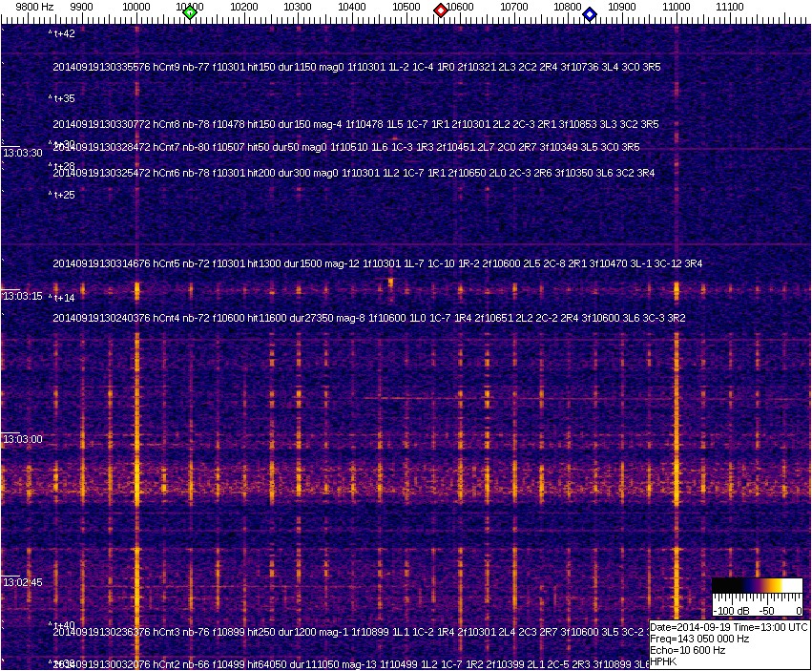Screen dimensions: 812x671
Task: Click the 13:03:30 time label
Action: (23, 153)
